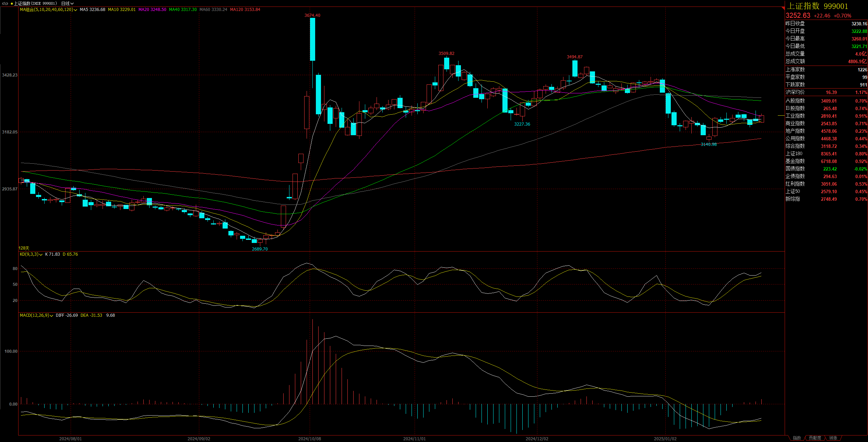Switch to the 指数 tab
This screenshot has height=442, width=868.
point(796,438)
